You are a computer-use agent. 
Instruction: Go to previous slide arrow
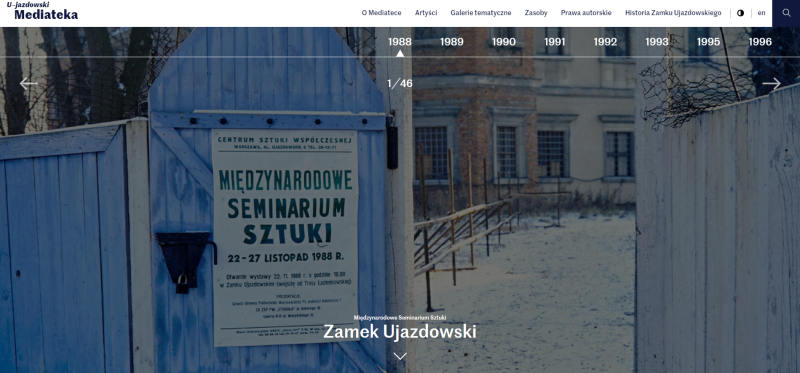29,84
